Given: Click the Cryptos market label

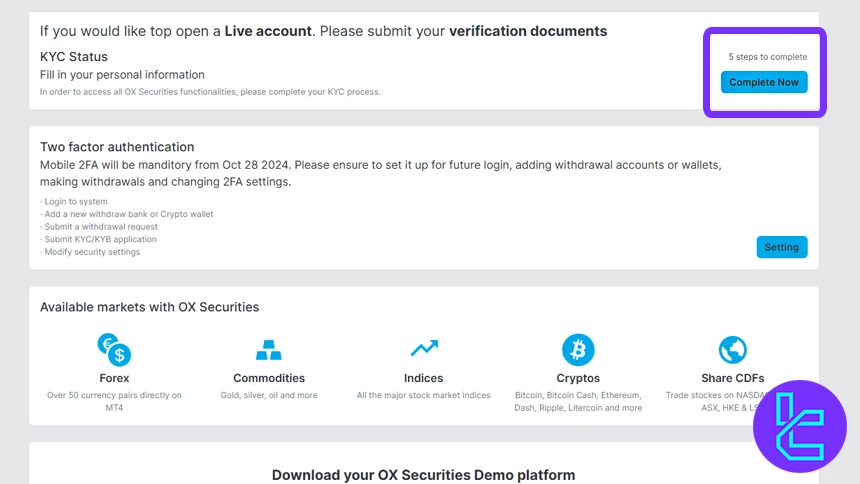Looking at the screenshot, I should pyautogui.click(x=578, y=378).
